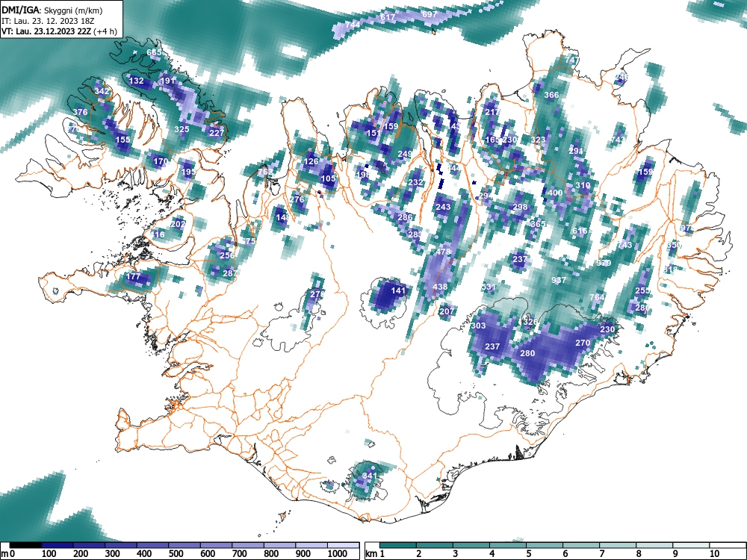Click the 217 value on the map
The height and width of the screenshot is (560, 747).
(492, 112)
